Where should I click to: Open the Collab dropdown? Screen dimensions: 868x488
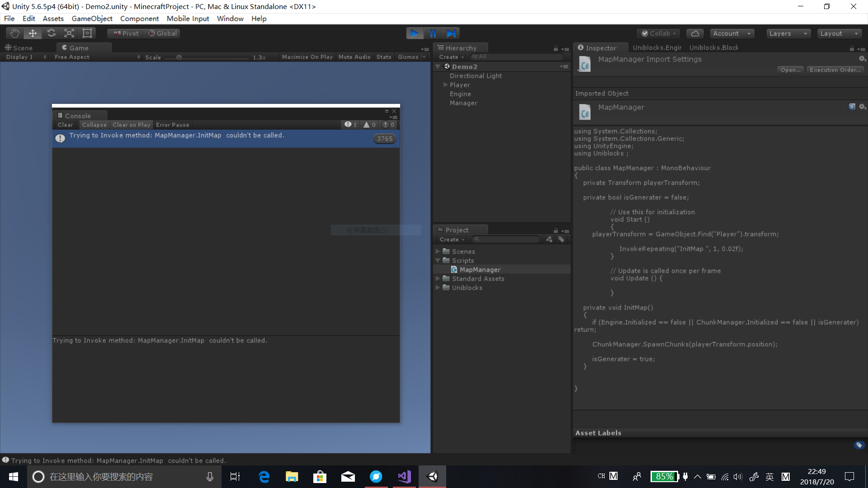(x=659, y=33)
